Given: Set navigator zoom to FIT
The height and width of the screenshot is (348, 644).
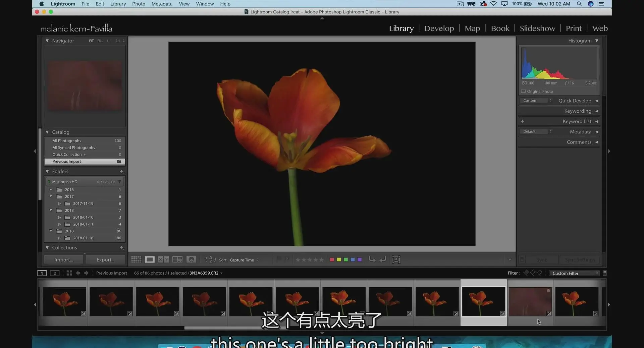Looking at the screenshot, I should point(91,41).
